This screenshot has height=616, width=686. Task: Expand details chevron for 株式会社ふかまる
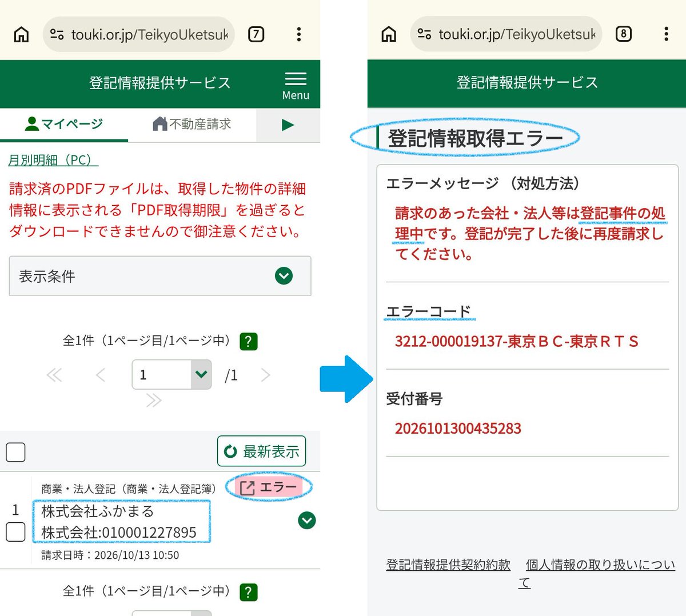(x=307, y=521)
